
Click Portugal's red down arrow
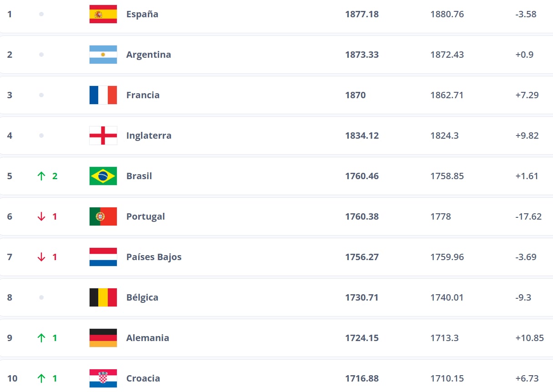tap(41, 216)
